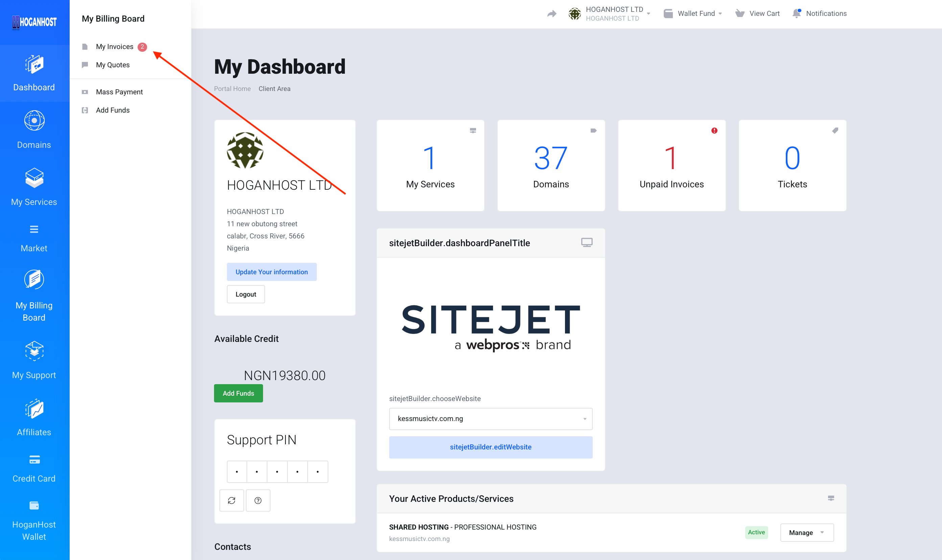The image size is (942, 560).
Task: Open Support PIN help question icon
Action: coord(258,500)
